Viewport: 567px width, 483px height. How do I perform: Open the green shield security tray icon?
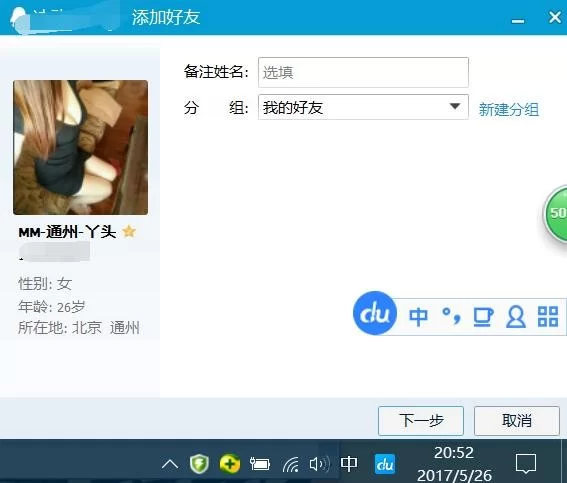click(199, 463)
